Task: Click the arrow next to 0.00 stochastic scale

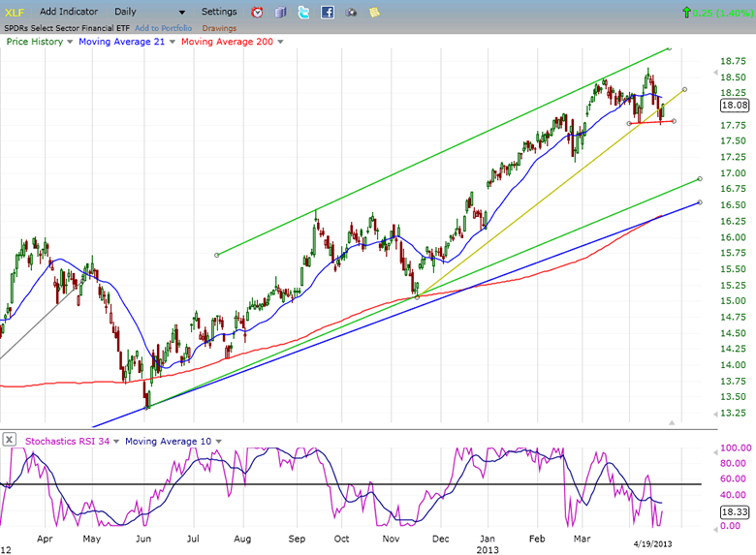Action: (715, 529)
